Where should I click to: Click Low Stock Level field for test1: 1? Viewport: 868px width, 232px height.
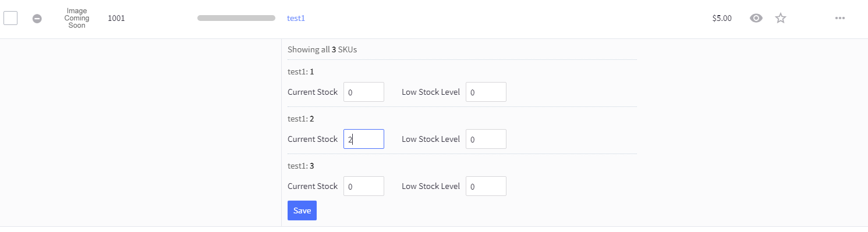tap(486, 92)
